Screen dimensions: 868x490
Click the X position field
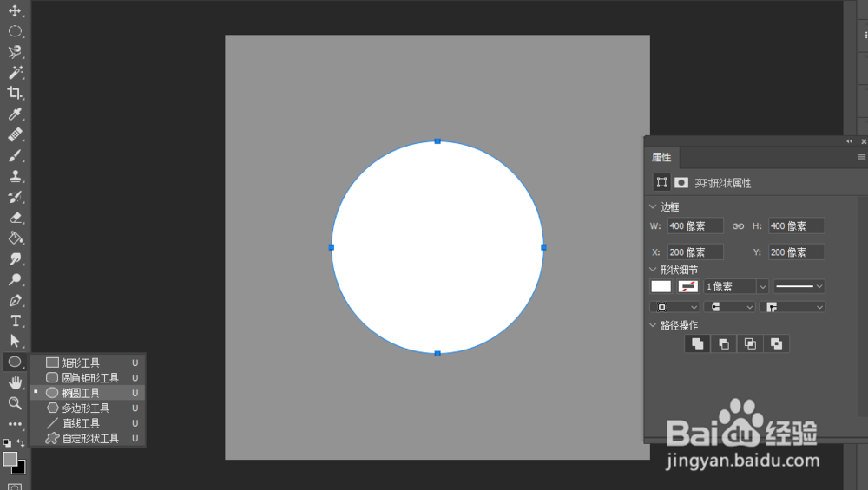tap(695, 252)
